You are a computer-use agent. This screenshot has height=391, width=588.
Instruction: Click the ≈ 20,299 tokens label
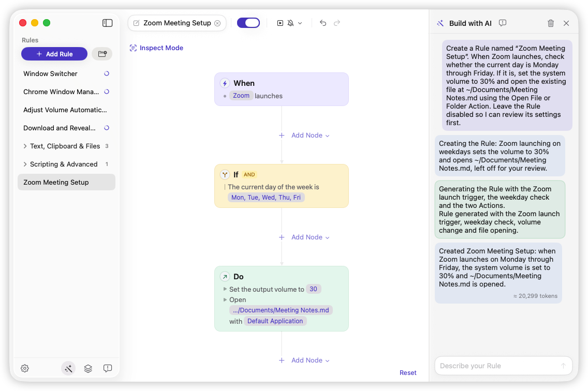point(535,296)
